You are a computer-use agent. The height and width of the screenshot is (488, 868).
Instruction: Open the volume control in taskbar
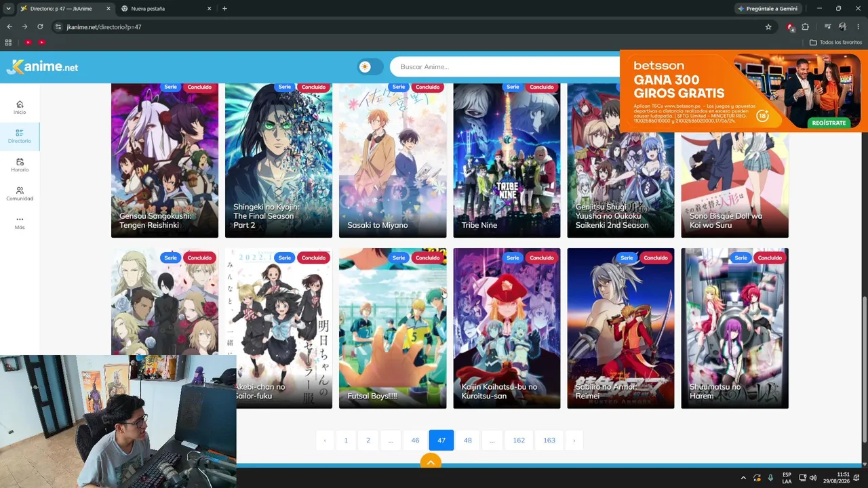(x=813, y=478)
